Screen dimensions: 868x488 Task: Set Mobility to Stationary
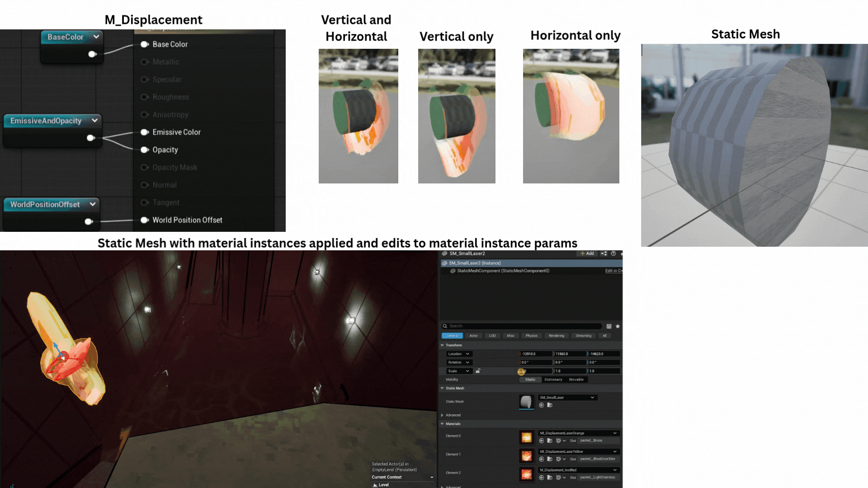553,380
